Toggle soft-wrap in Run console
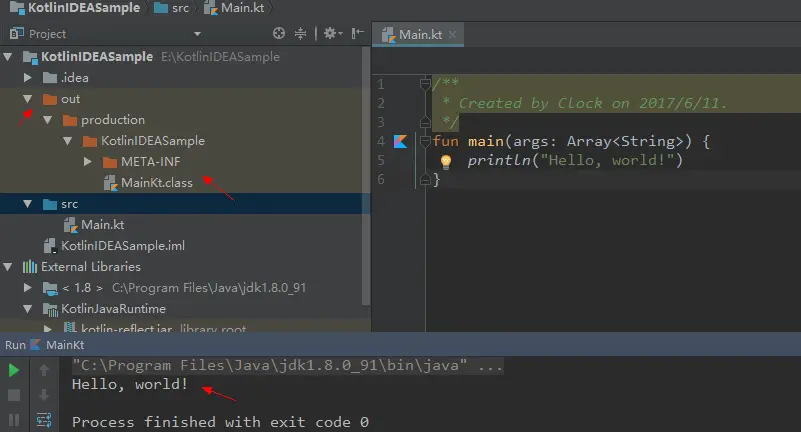This screenshot has width=801, height=432. pyautogui.click(x=44, y=420)
